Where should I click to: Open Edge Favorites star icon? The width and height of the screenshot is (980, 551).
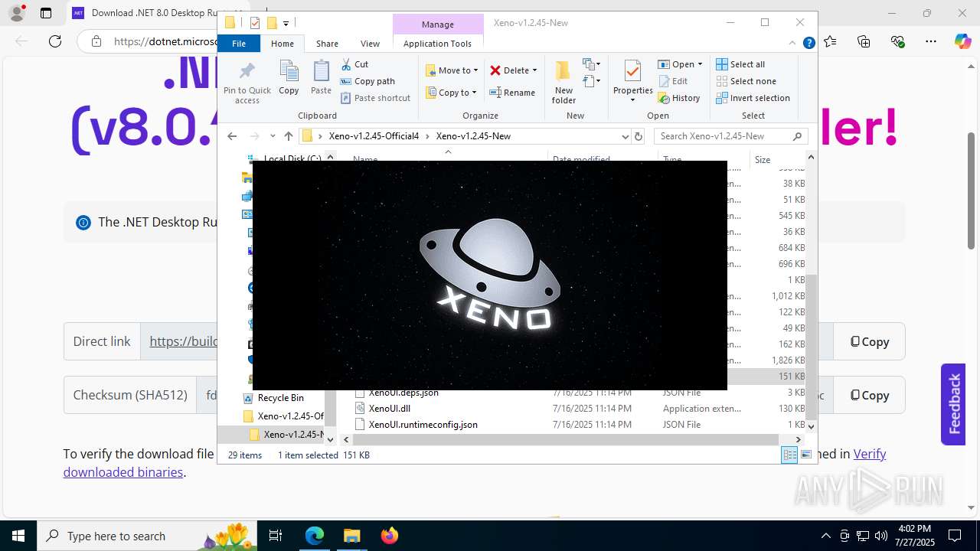[x=830, y=41]
